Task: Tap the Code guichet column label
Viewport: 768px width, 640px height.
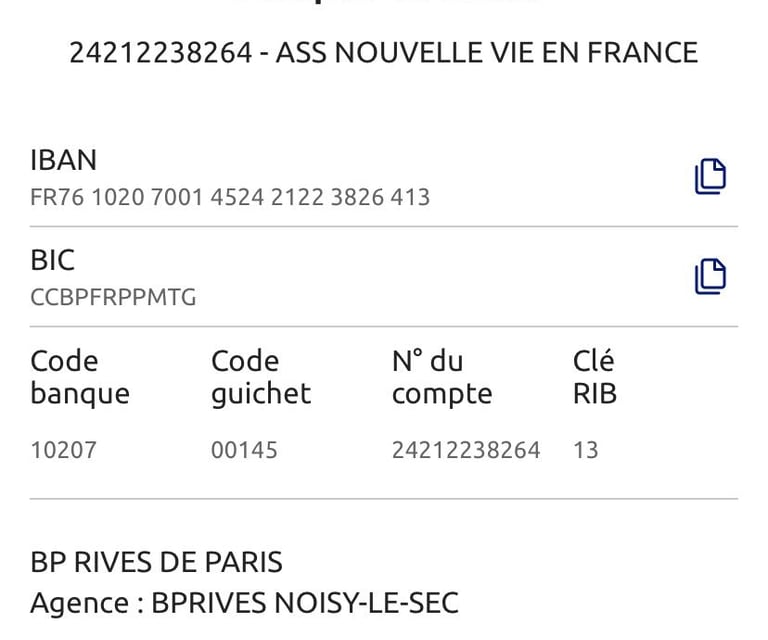Action: tap(261, 377)
